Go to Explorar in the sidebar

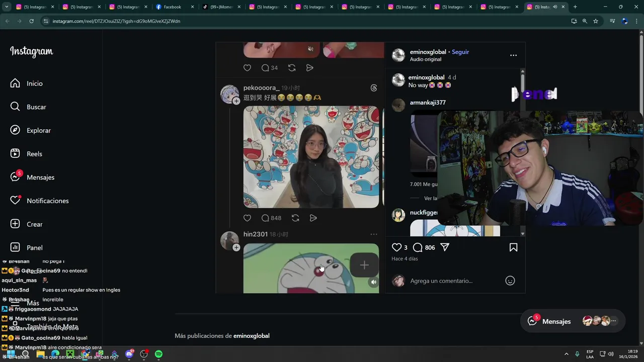click(x=31, y=130)
